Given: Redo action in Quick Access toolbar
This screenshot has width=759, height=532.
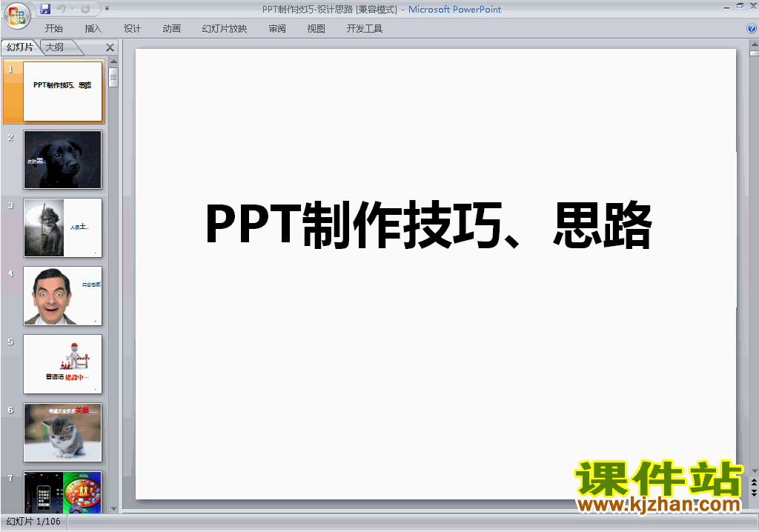Looking at the screenshot, I should pyautogui.click(x=85, y=9).
